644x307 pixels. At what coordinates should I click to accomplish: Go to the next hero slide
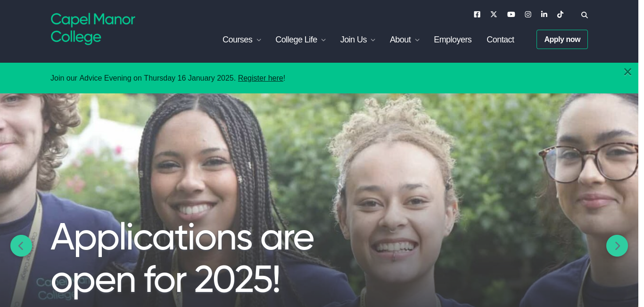coord(617,246)
